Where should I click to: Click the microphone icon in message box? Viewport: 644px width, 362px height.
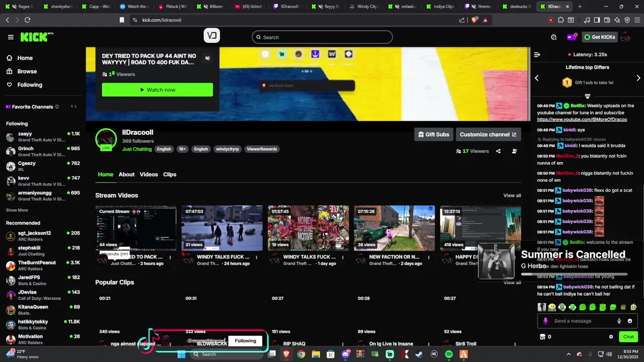click(619, 321)
